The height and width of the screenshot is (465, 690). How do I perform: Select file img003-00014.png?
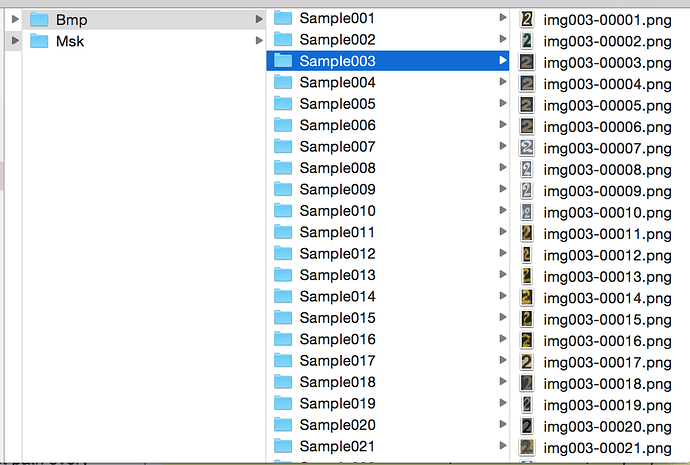(607, 298)
